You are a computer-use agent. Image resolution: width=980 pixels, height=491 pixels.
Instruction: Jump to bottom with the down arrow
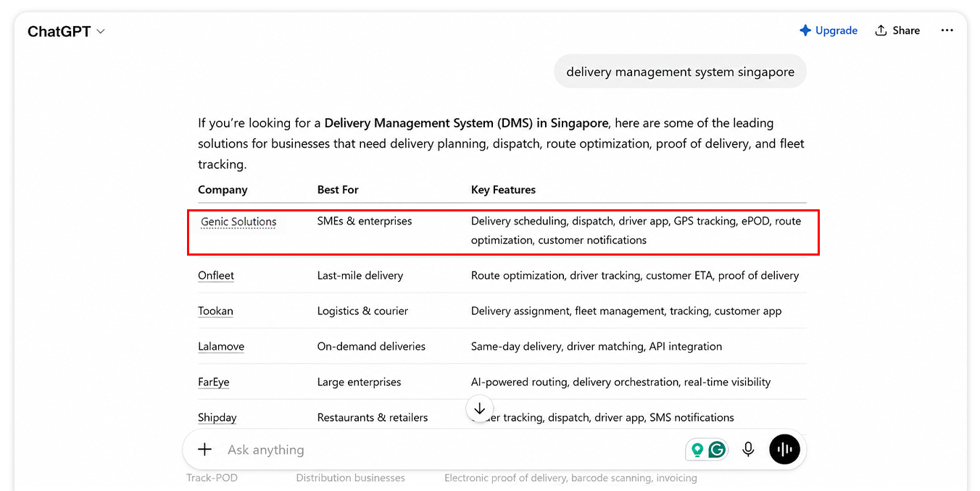tap(479, 408)
